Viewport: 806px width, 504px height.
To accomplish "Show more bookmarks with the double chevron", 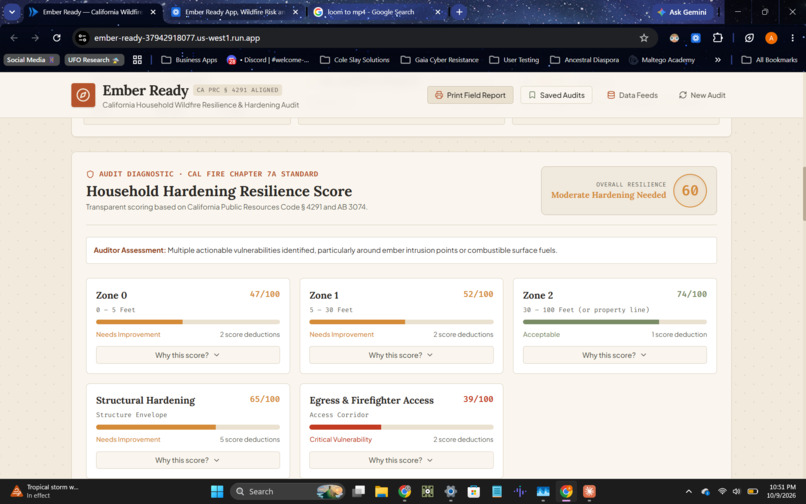I will pyautogui.click(x=718, y=60).
